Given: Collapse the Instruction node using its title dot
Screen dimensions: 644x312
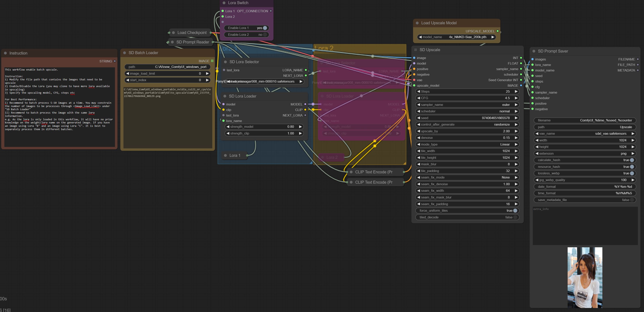Looking at the screenshot, I should 5,53.
